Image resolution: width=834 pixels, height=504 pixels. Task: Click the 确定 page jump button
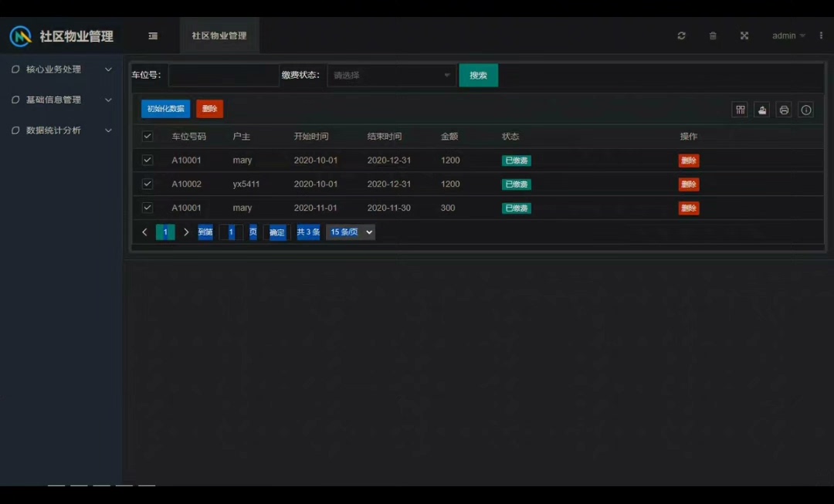[277, 232]
